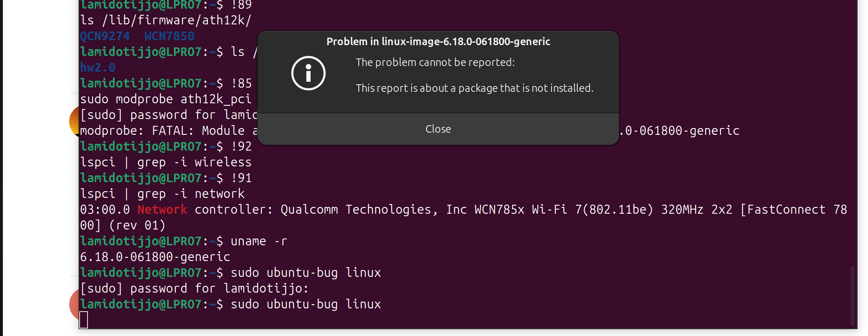Click the '6.18.0-061800-generic' kernel version output line

pos(155,257)
